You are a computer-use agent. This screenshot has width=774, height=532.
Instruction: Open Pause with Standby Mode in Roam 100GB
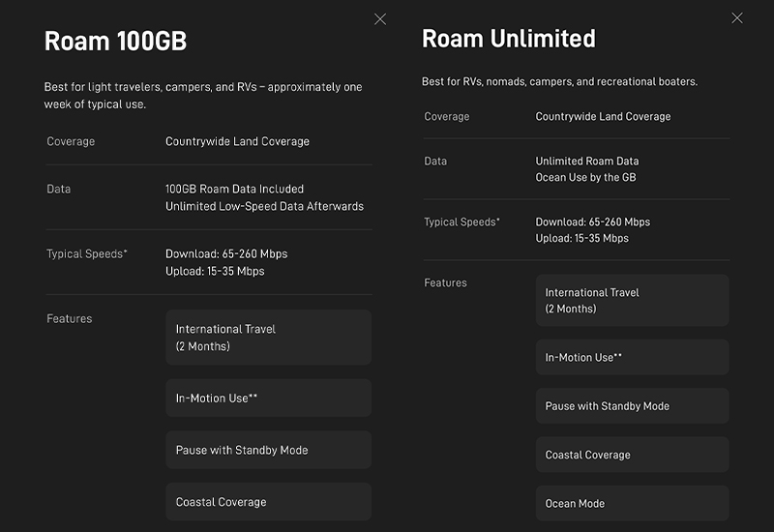point(268,450)
